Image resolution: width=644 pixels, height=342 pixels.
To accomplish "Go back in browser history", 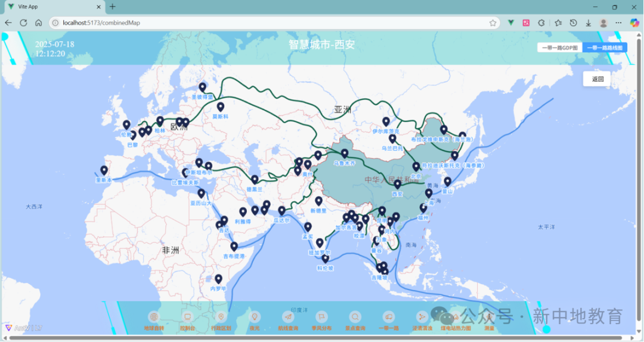I will click(8, 23).
